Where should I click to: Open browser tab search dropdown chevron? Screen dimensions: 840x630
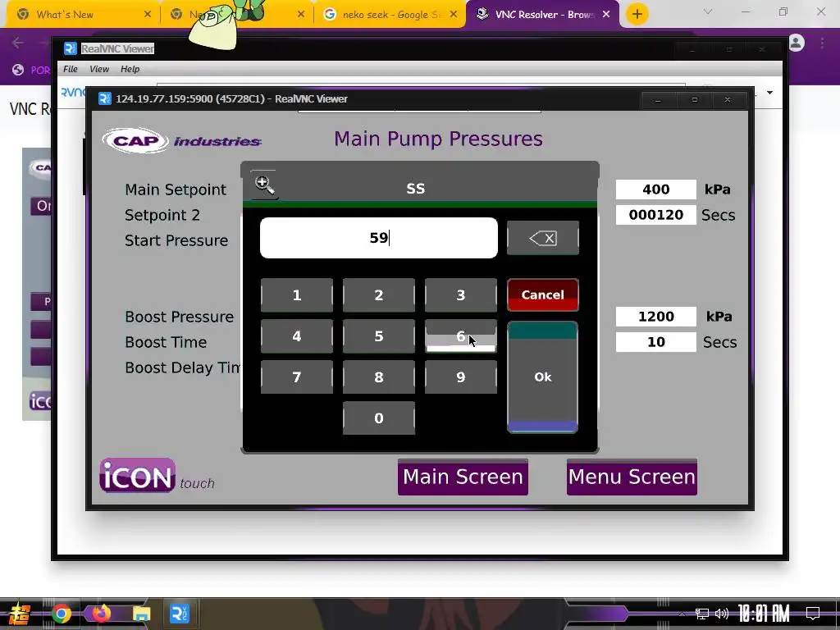[x=708, y=11]
